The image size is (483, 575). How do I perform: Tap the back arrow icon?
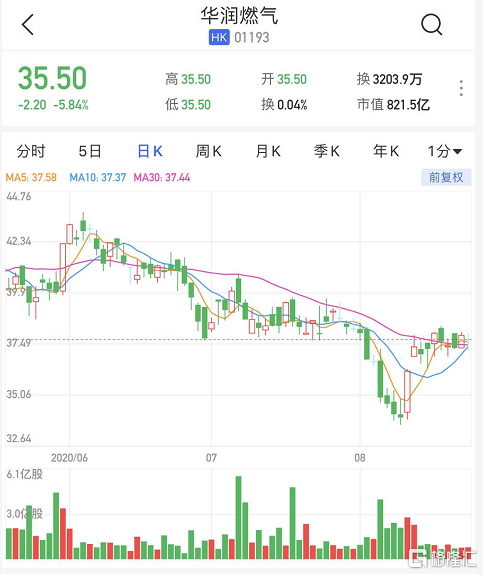(28, 25)
